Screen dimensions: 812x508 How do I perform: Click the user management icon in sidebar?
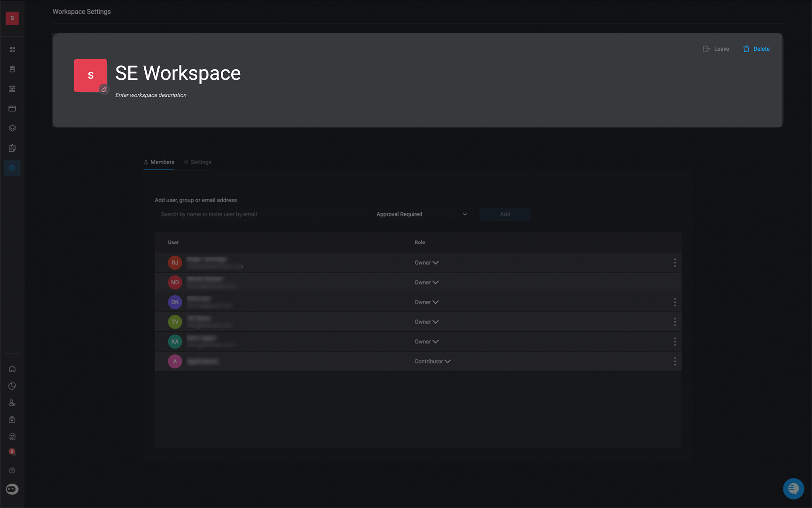point(12,403)
